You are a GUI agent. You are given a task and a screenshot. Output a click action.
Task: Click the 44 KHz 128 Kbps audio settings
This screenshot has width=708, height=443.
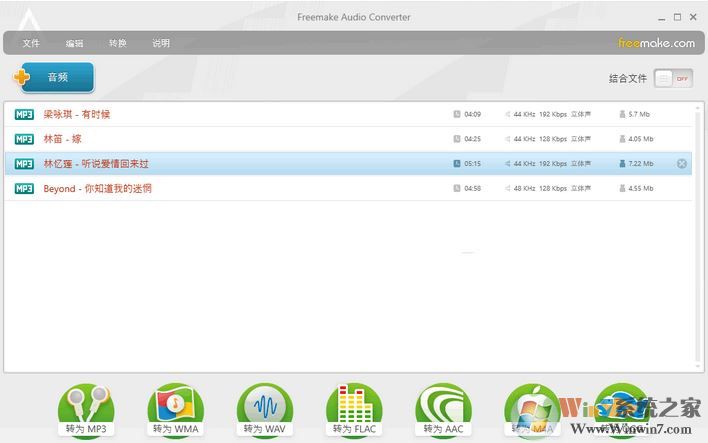548,139
